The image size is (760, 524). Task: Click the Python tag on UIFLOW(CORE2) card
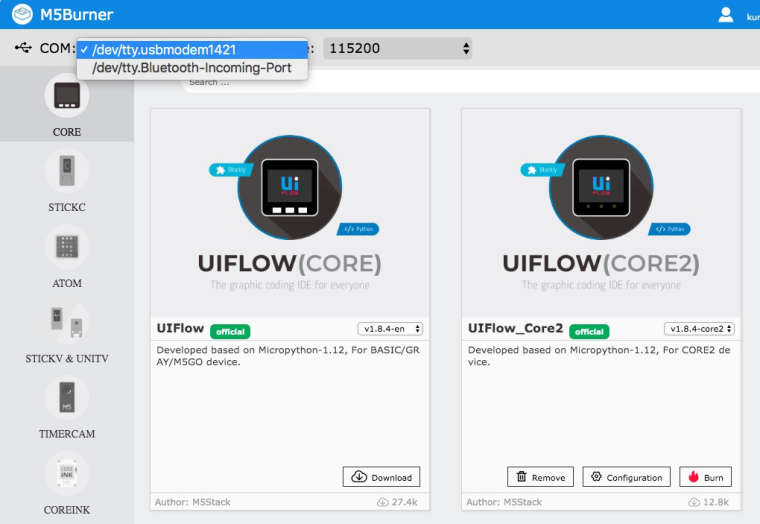click(669, 229)
